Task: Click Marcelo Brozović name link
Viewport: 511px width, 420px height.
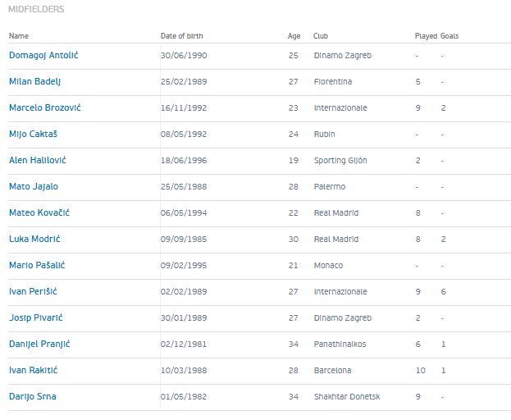Action: [45, 107]
